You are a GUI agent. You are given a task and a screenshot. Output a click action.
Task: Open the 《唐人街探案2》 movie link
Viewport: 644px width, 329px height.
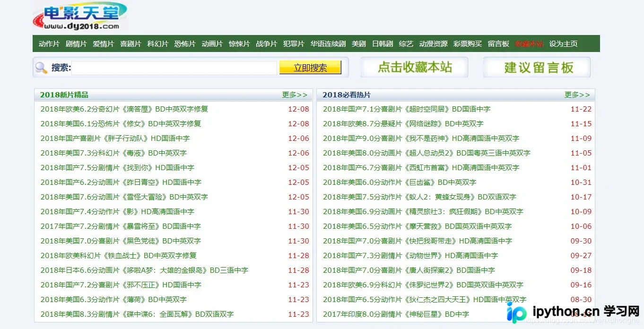pos(409,270)
